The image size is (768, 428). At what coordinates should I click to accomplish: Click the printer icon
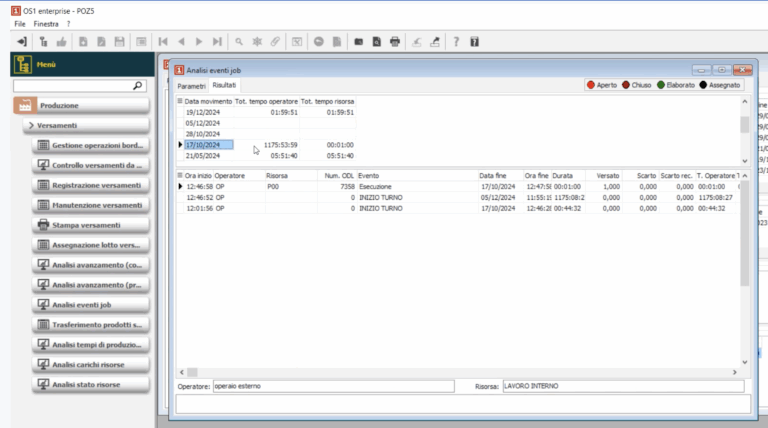click(395, 42)
